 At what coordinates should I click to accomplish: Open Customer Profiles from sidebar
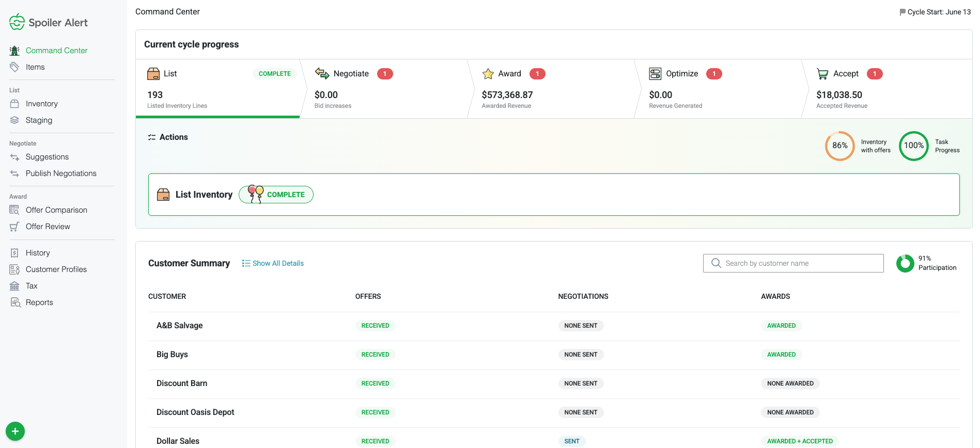coord(56,269)
